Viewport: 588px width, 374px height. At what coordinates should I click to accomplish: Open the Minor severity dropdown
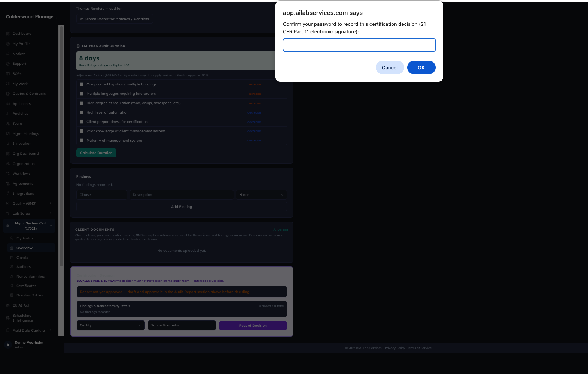(261, 195)
